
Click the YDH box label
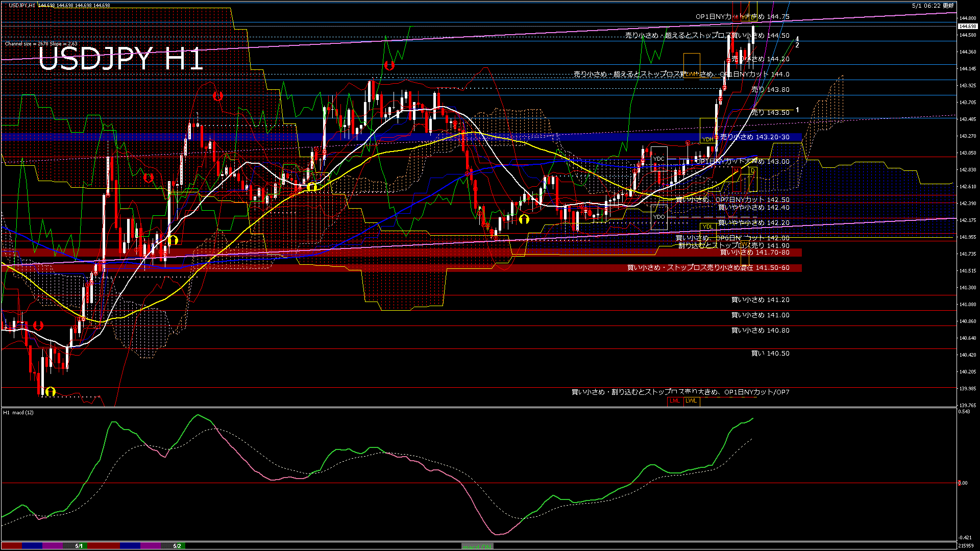click(707, 139)
